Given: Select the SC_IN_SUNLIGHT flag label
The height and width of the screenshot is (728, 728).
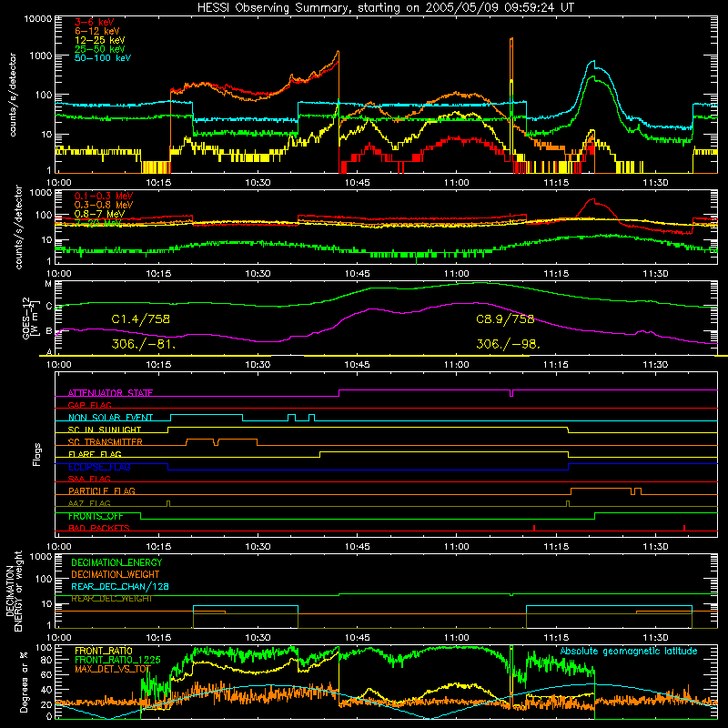Looking at the screenshot, I should pyautogui.click(x=105, y=430).
